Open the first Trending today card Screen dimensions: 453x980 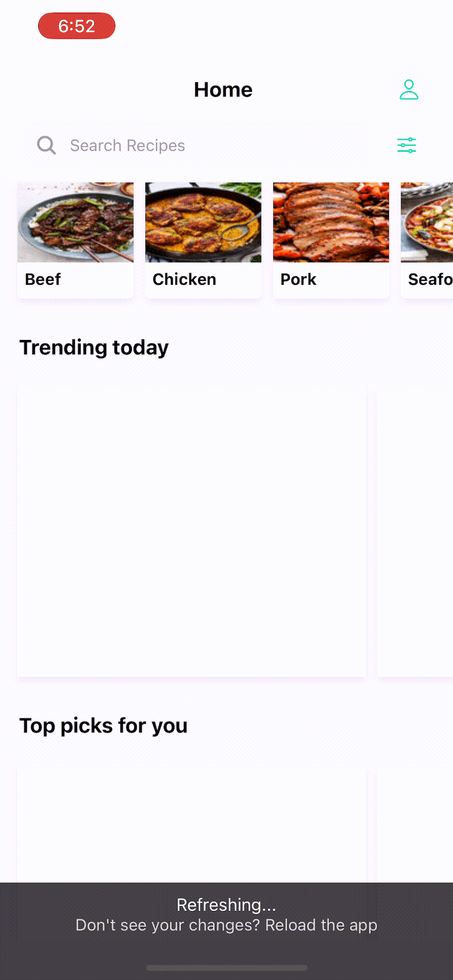[191, 532]
